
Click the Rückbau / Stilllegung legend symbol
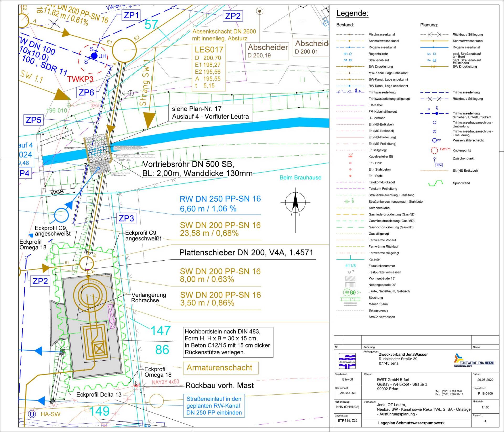coord(434,34)
